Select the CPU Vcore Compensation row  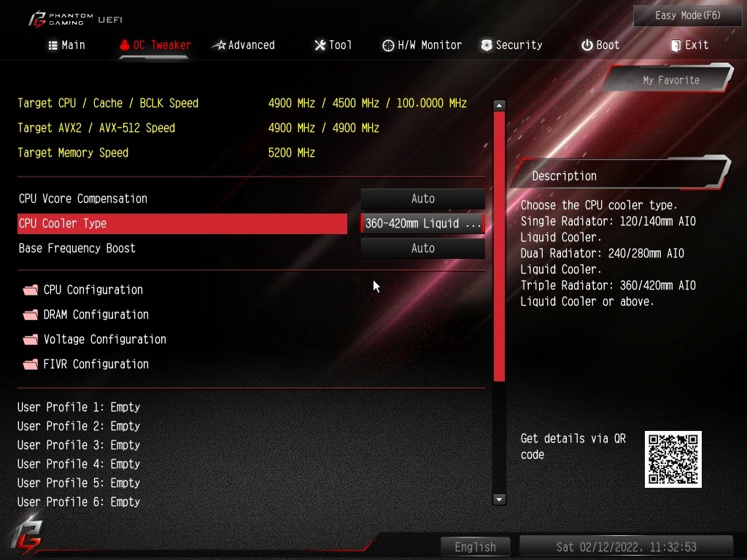pyautogui.click(x=182, y=198)
